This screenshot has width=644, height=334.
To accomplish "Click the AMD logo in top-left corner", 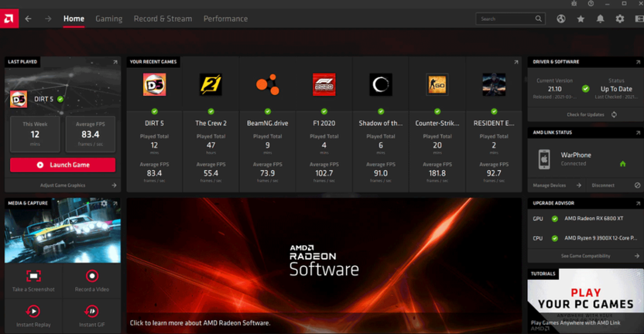I will click(x=9, y=19).
